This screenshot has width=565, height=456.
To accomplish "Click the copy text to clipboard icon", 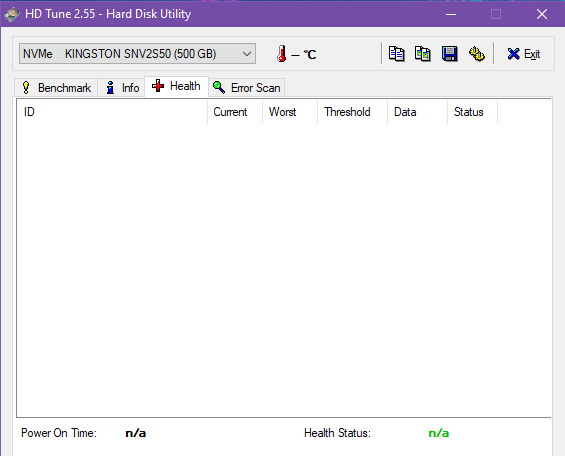I will [396, 54].
